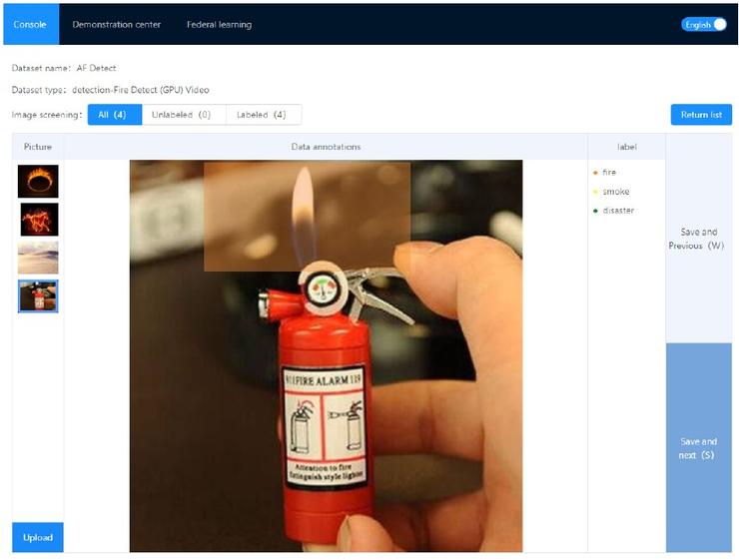Click the orange dot beside fire
Image resolution: width=739 pixels, height=560 pixels.
coord(596,173)
